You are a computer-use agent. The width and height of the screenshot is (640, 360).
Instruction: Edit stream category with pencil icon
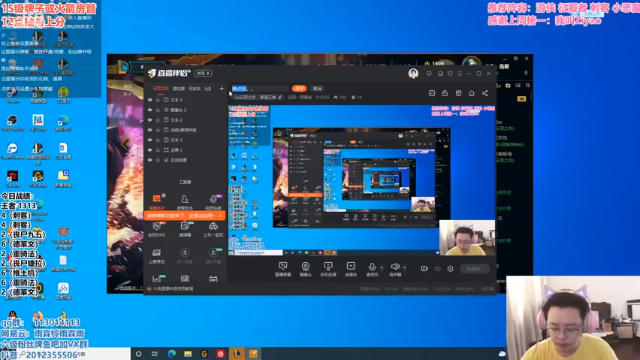point(280,97)
